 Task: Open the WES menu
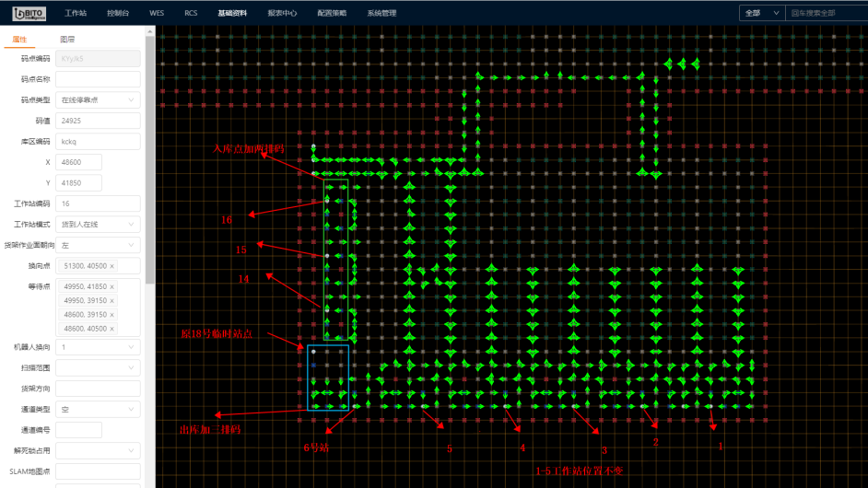(x=157, y=13)
